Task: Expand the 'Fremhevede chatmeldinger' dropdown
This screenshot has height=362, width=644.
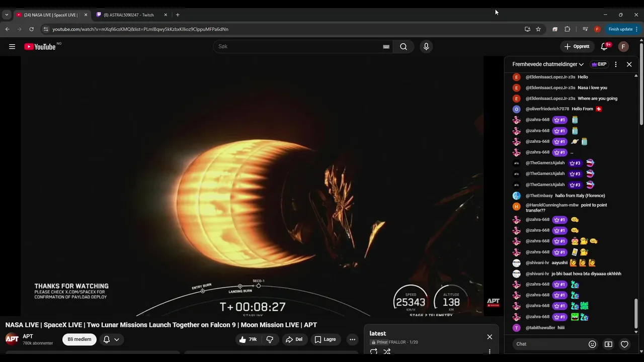Action: pyautogui.click(x=548, y=64)
